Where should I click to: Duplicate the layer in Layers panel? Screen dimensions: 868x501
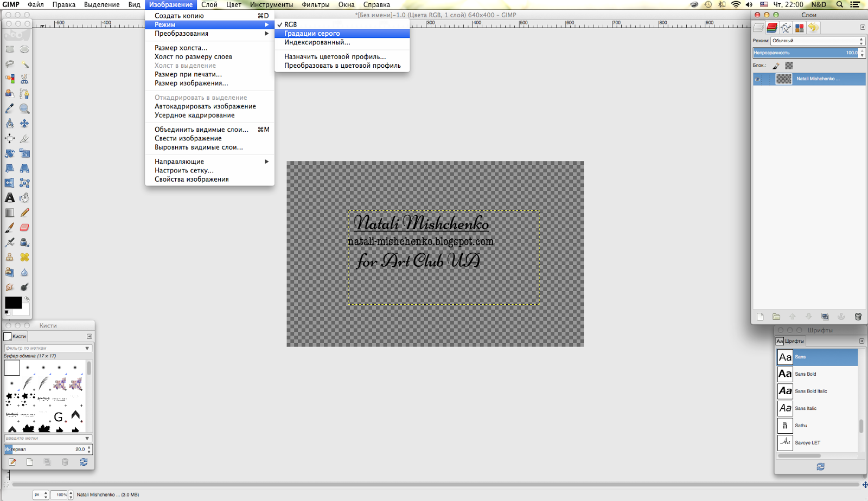pos(825,317)
